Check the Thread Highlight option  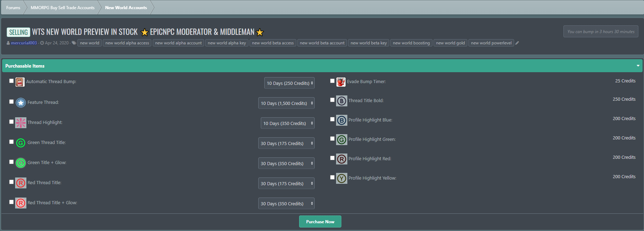12,122
